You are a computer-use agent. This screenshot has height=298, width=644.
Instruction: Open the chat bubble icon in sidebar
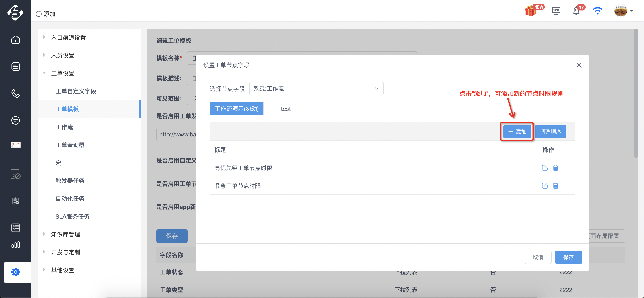[15, 120]
